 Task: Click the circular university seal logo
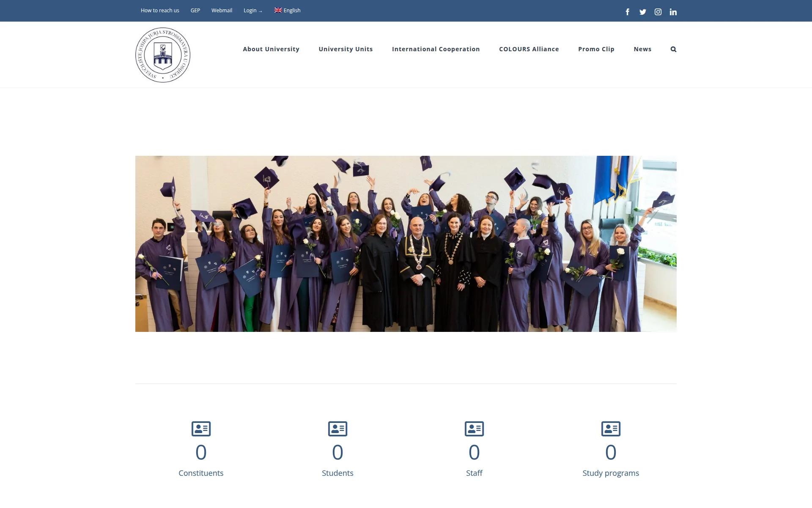point(163,55)
